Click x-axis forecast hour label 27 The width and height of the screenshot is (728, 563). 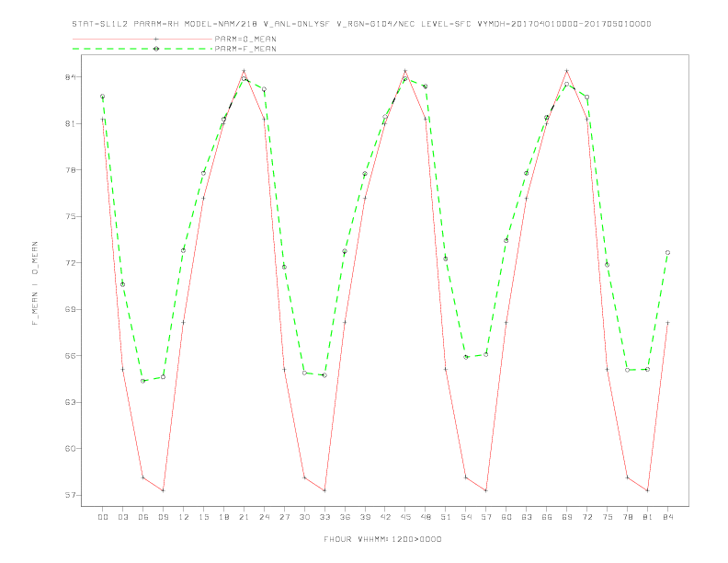284,517
